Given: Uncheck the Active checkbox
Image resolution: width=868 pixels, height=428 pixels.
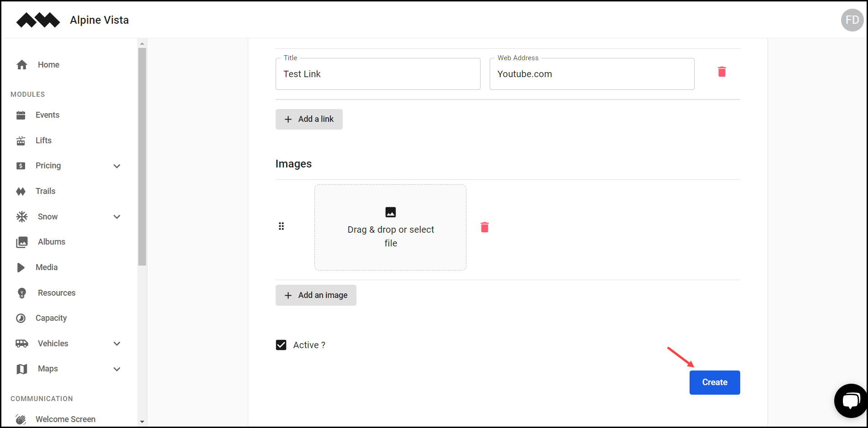Looking at the screenshot, I should tap(281, 345).
